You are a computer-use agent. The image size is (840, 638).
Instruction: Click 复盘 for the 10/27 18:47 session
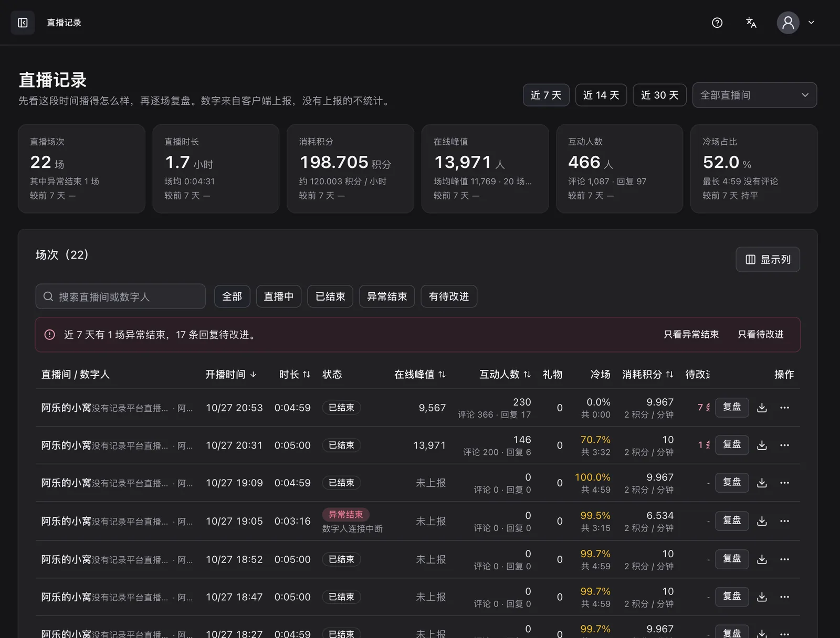(x=732, y=597)
